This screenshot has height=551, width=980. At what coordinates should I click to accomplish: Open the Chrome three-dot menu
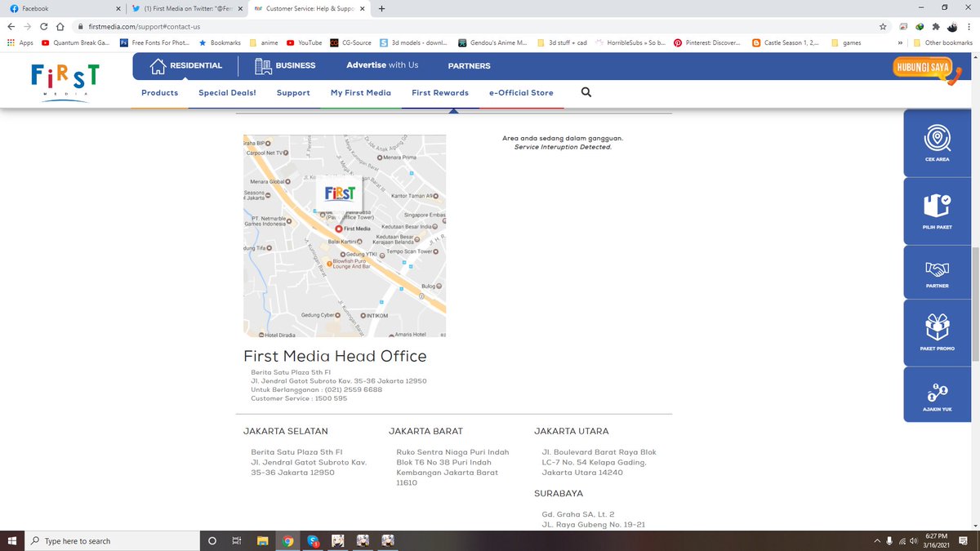(969, 26)
